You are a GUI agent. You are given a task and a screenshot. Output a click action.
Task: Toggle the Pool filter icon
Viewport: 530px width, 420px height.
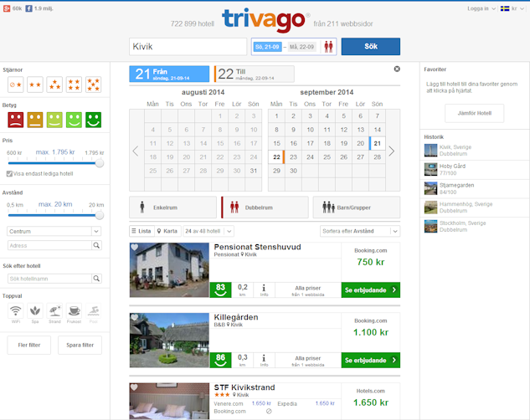(93, 311)
